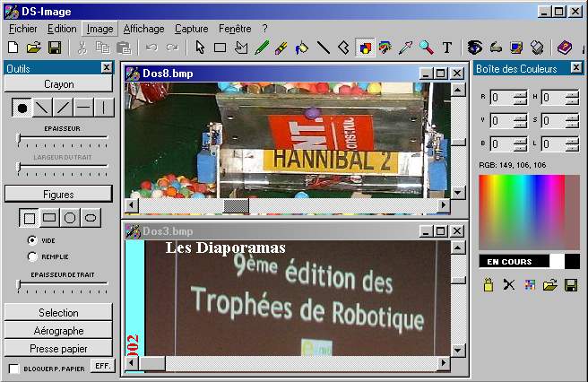588x382 pixels.
Task: Increase the L value with stepper
Action: pyautogui.click(x=571, y=140)
